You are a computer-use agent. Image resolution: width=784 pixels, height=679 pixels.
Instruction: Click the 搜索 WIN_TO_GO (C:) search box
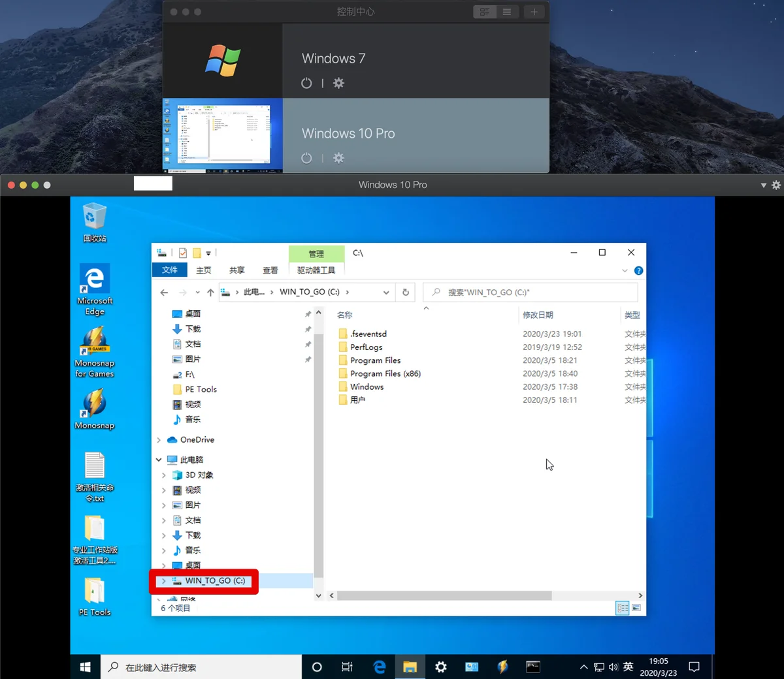531,292
